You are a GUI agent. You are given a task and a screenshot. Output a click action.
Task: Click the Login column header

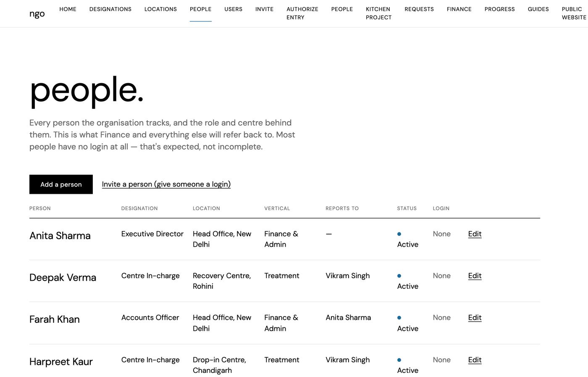point(441,208)
